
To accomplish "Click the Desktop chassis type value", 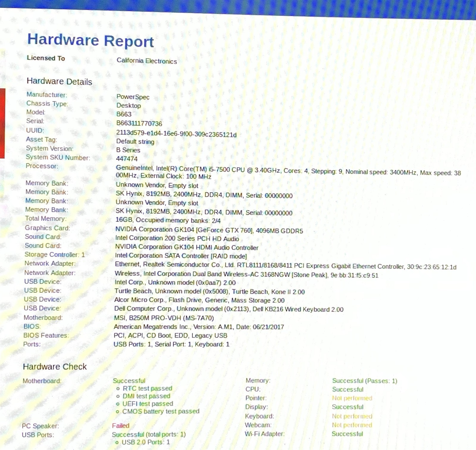I will coord(129,105).
